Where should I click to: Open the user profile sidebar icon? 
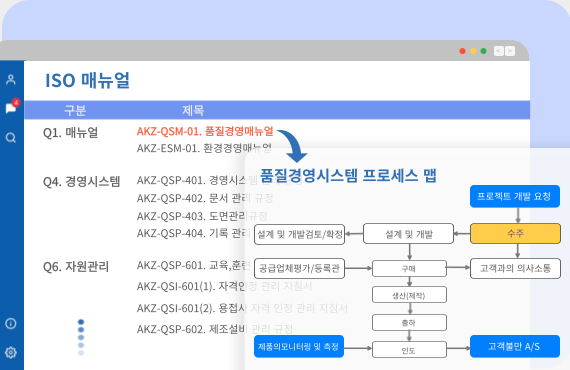click(x=11, y=79)
